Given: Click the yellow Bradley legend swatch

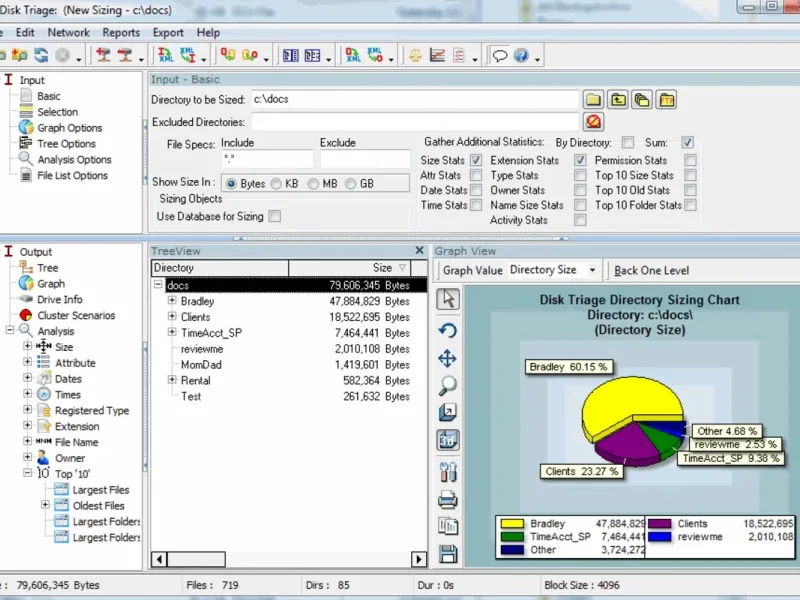Looking at the screenshot, I should point(512,523).
